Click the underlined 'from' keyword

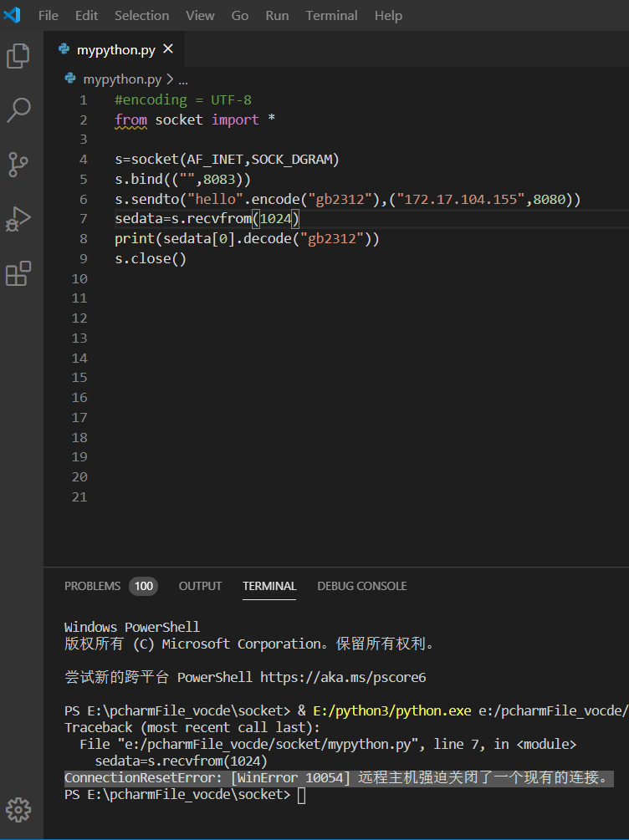point(130,120)
